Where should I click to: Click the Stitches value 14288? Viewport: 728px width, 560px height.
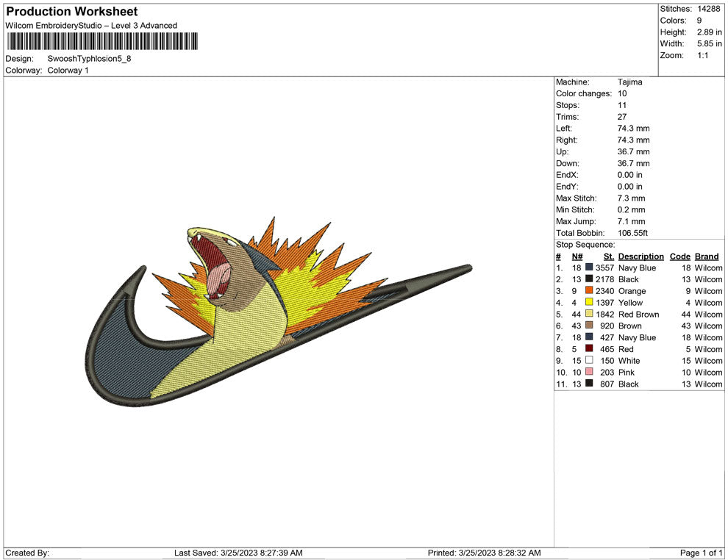pyautogui.click(x=708, y=9)
